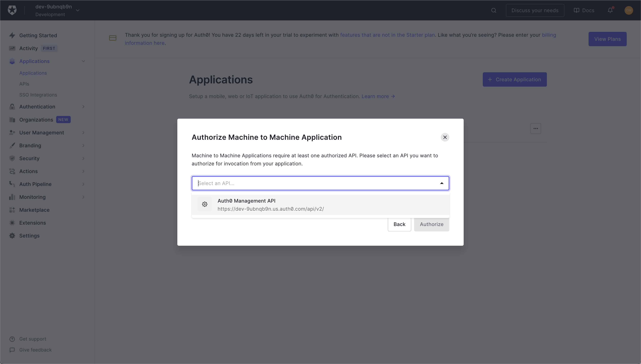This screenshot has height=364, width=641.
Task: Click the user avatar in the header
Action: click(628, 10)
